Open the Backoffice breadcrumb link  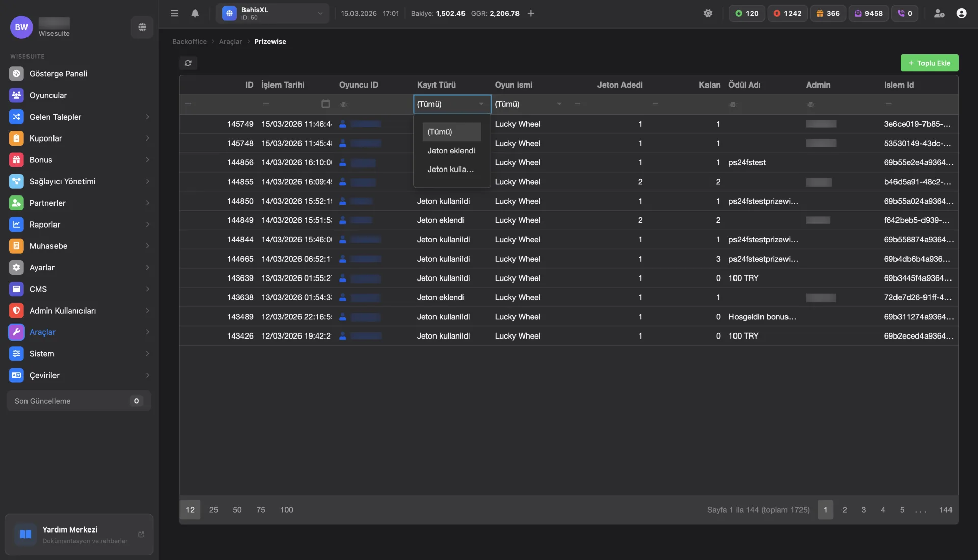(x=189, y=41)
